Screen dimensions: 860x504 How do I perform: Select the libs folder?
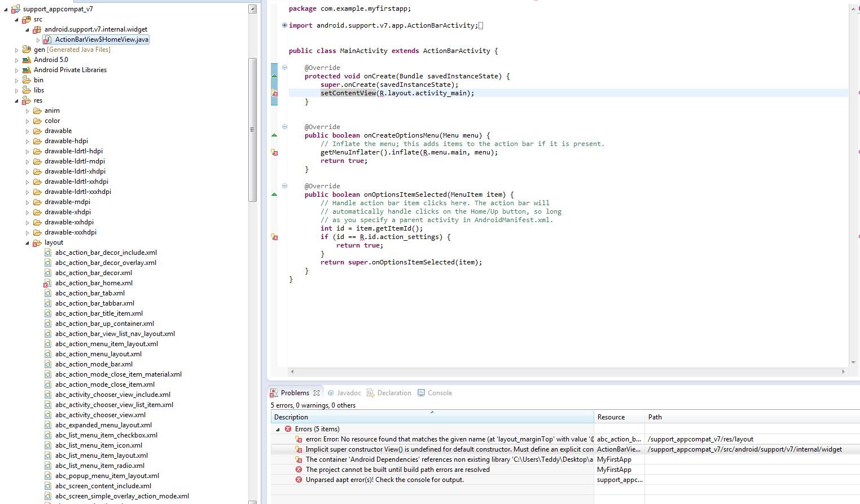tap(39, 90)
